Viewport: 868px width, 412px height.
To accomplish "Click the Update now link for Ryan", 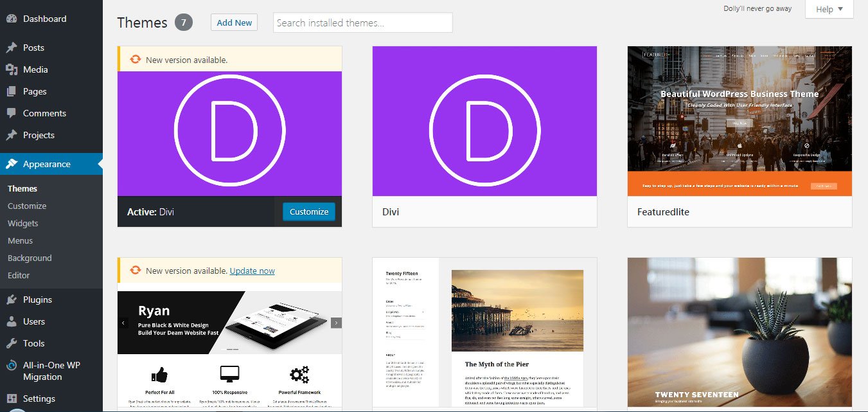I will point(252,271).
